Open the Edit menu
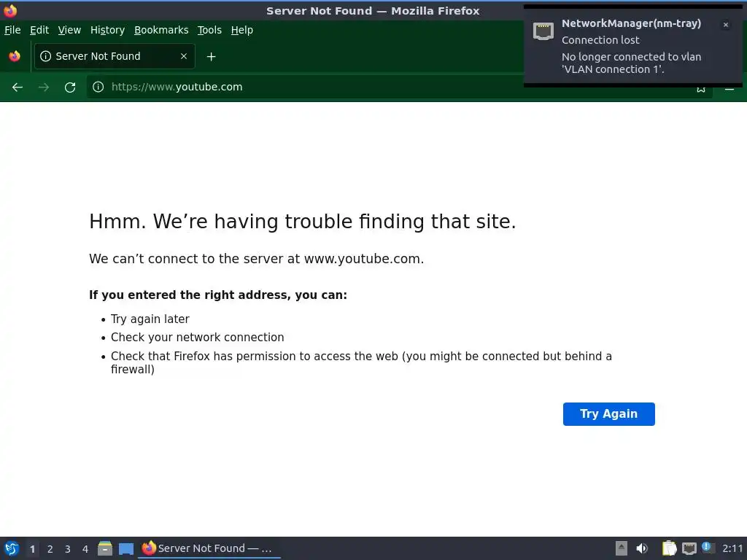 39,30
